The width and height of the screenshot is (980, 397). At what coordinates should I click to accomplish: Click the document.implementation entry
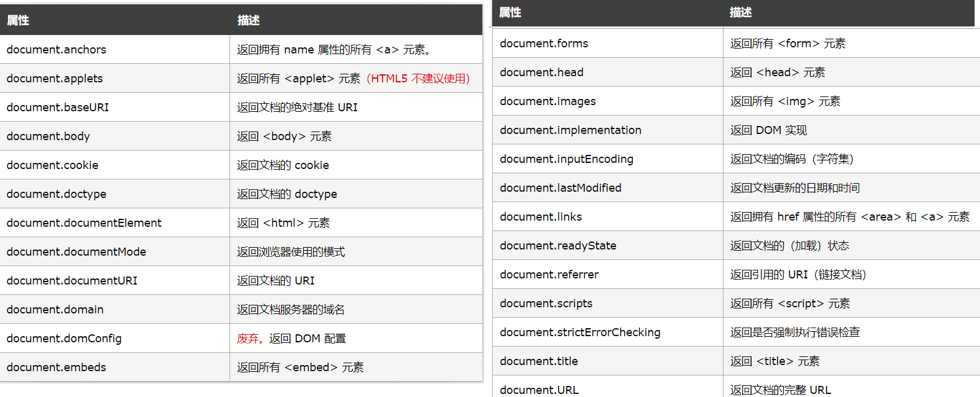570,130
